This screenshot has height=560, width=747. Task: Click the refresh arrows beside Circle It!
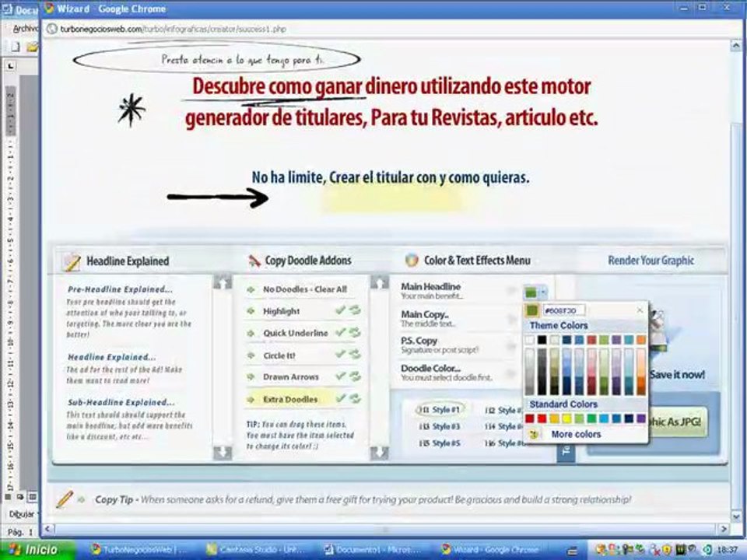tap(355, 355)
